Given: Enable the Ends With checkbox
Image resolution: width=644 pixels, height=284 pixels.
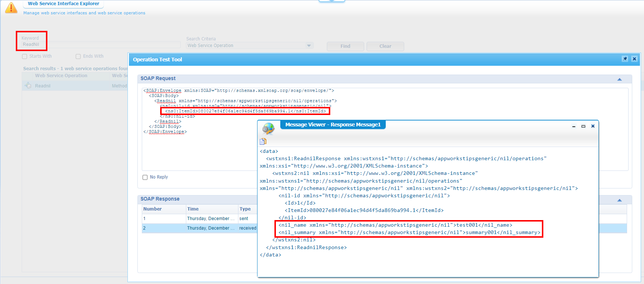Looking at the screenshot, I should 78,57.
